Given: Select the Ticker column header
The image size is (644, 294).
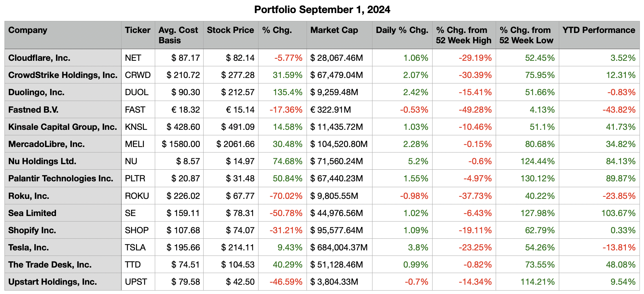Looking at the screenshot, I should click(x=137, y=30).
